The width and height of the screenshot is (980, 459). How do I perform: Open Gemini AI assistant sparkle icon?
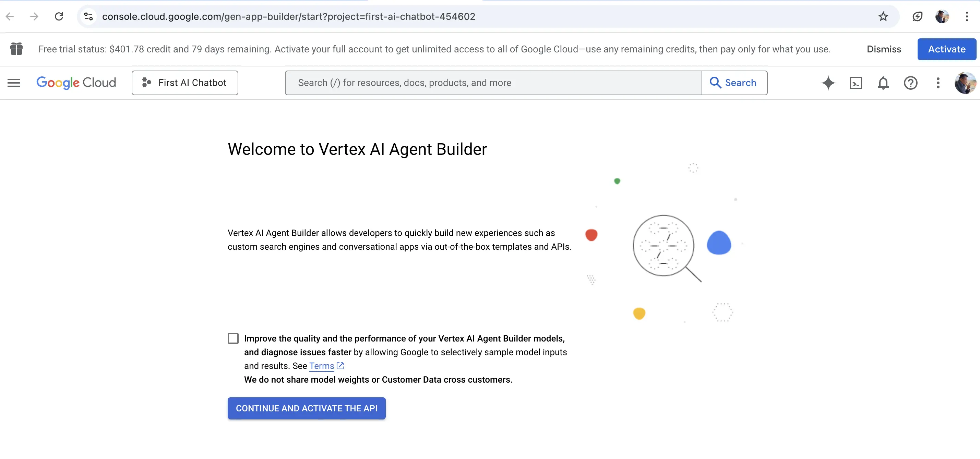828,83
